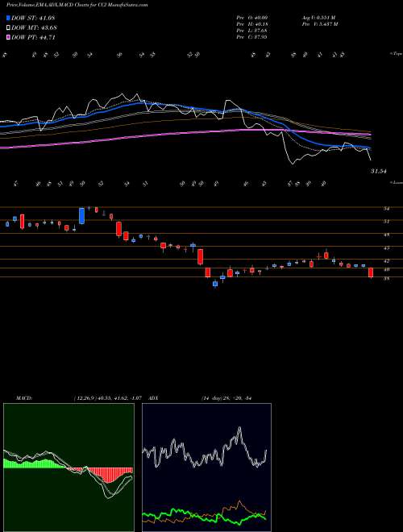The width and height of the screenshot is (403, 532).
Task: Click the 'Pre H: 40.18' high price value
Action: [x=252, y=24]
